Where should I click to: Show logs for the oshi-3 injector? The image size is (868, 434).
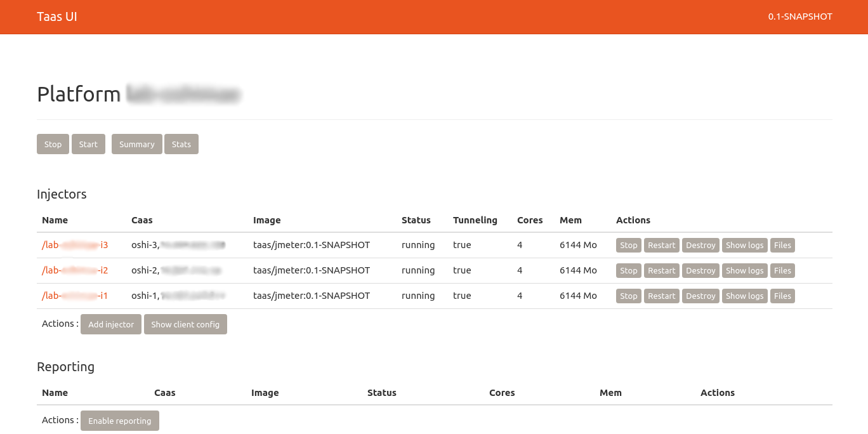pyautogui.click(x=744, y=246)
